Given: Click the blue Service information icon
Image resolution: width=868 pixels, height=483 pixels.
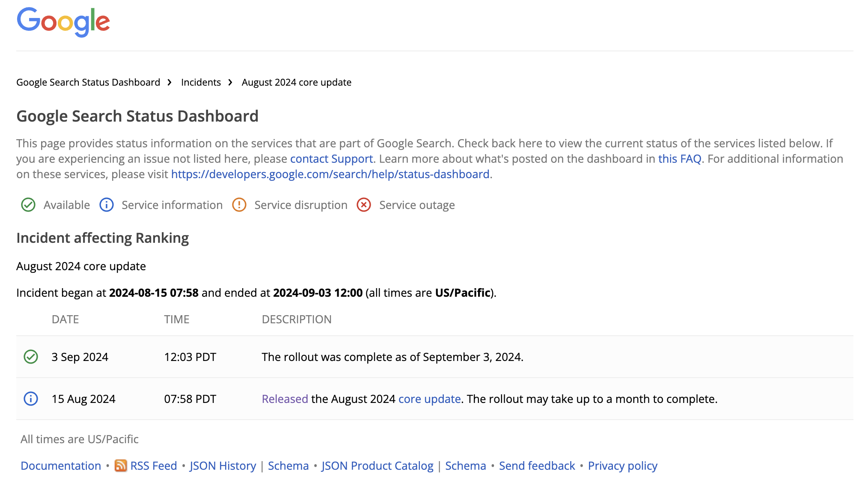Looking at the screenshot, I should 106,205.
